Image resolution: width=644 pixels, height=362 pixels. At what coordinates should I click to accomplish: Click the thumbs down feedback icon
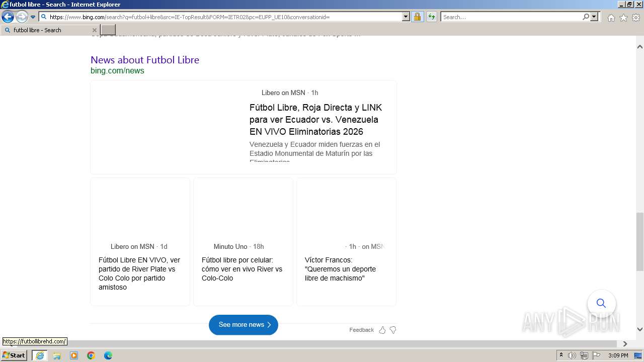point(393,330)
